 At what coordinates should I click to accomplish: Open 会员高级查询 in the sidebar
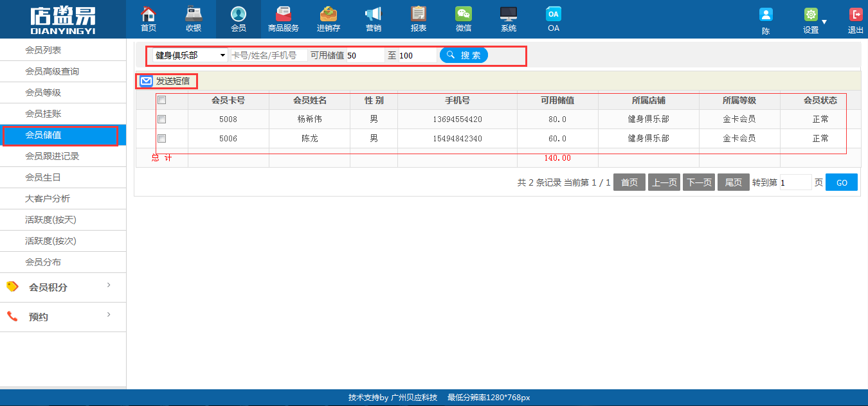(x=63, y=71)
